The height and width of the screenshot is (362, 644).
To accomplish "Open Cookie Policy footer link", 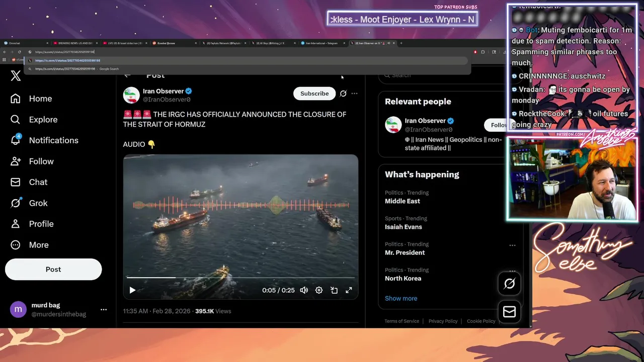I will point(481,321).
